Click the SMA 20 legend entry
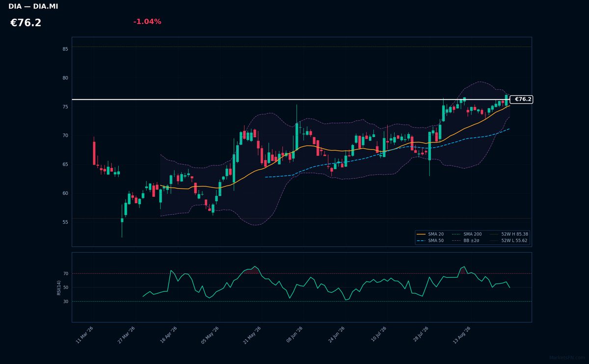Image resolution: width=589 pixels, height=364 pixels. pos(430,234)
